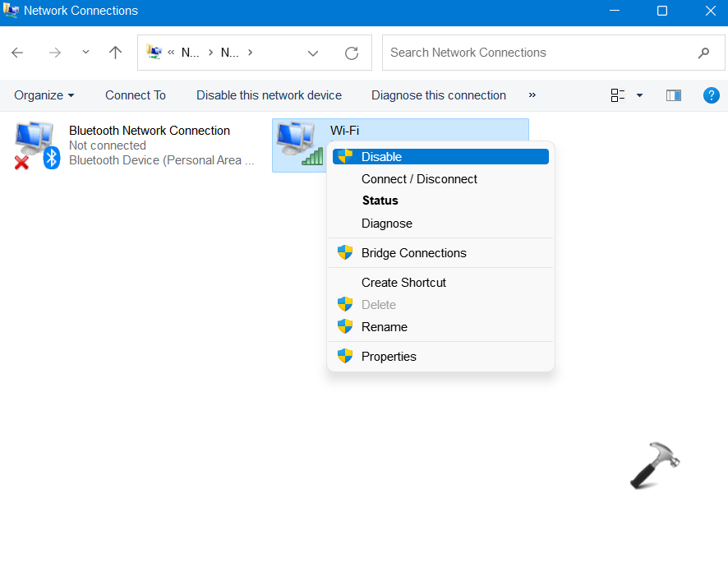
Task: Toggle the preview pane icon
Action: coord(673,95)
